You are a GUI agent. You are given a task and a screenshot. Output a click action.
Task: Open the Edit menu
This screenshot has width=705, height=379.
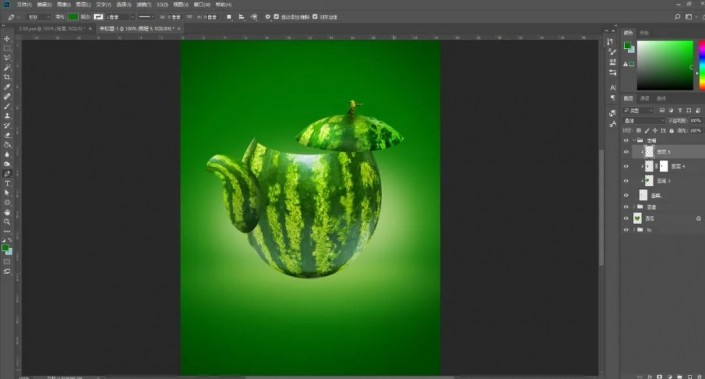(44, 4)
